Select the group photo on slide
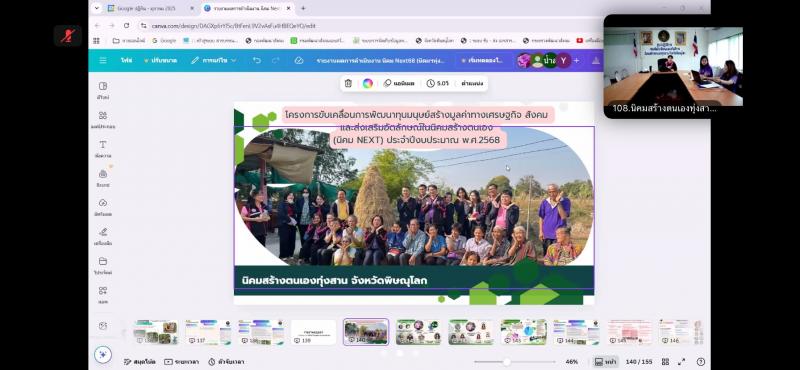The height and width of the screenshot is (370, 800). click(414, 196)
